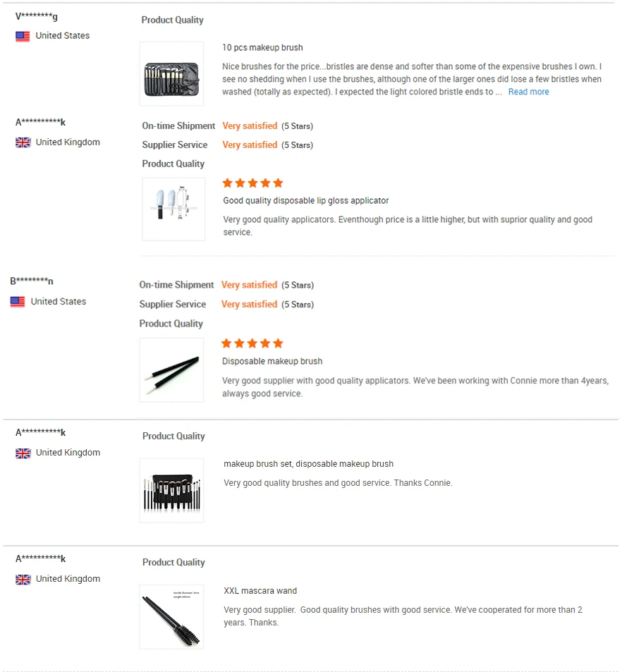This screenshot has width=622, height=672.
Task: Click the five-star rating above the lip gloss applicator review
Action: pyautogui.click(x=252, y=183)
